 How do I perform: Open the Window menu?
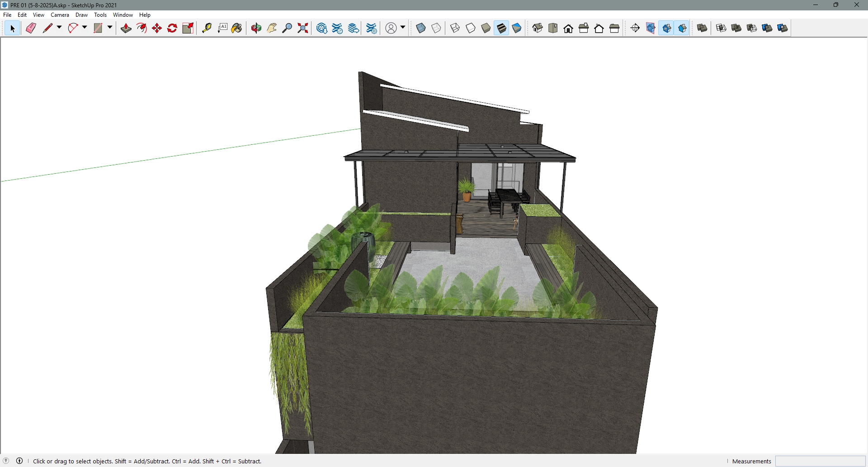[x=123, y=15]
